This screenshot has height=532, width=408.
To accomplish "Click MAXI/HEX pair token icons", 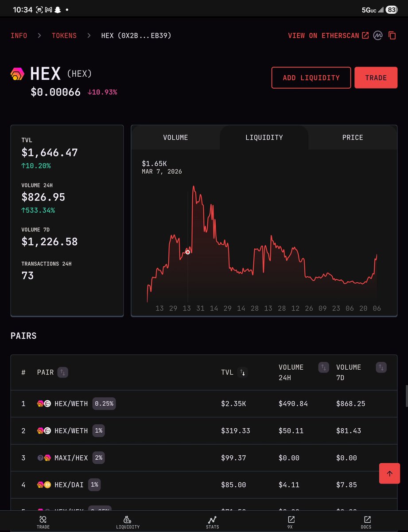I will tap(44, 458).
